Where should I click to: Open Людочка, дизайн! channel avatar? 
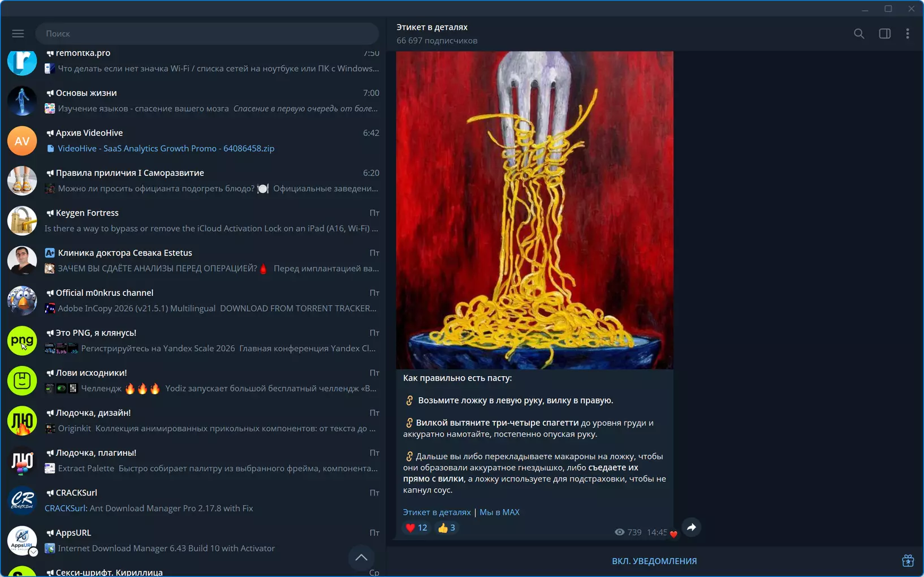click(22, 421)
